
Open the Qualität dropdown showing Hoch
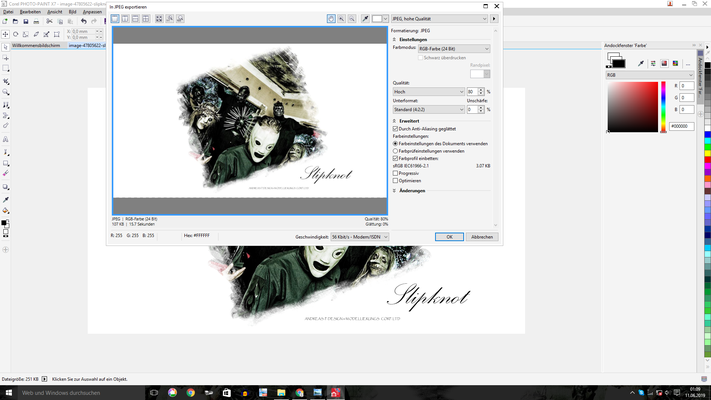429,92
